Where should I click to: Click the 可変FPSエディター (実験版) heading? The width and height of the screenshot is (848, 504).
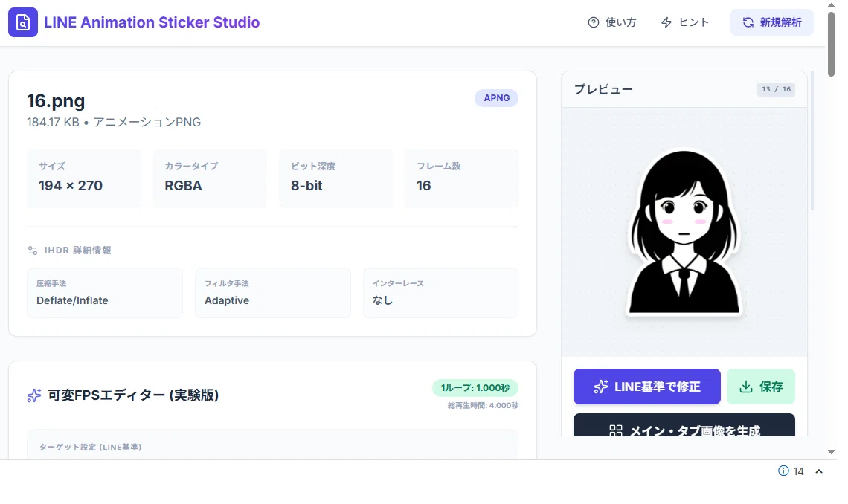(133, 395)
